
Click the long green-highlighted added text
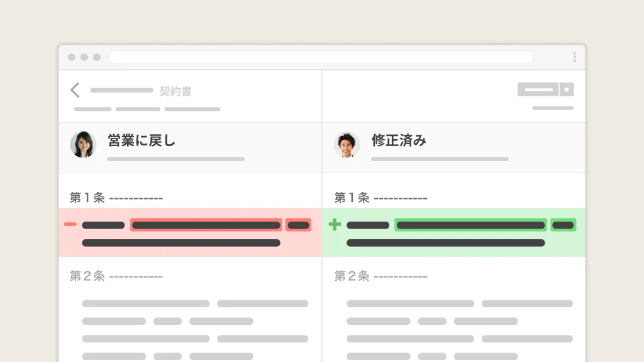(x=470, y=225)
